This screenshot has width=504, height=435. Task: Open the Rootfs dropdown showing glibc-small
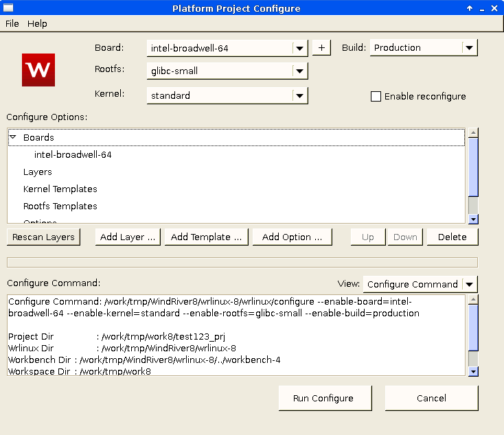click(299, 71)
